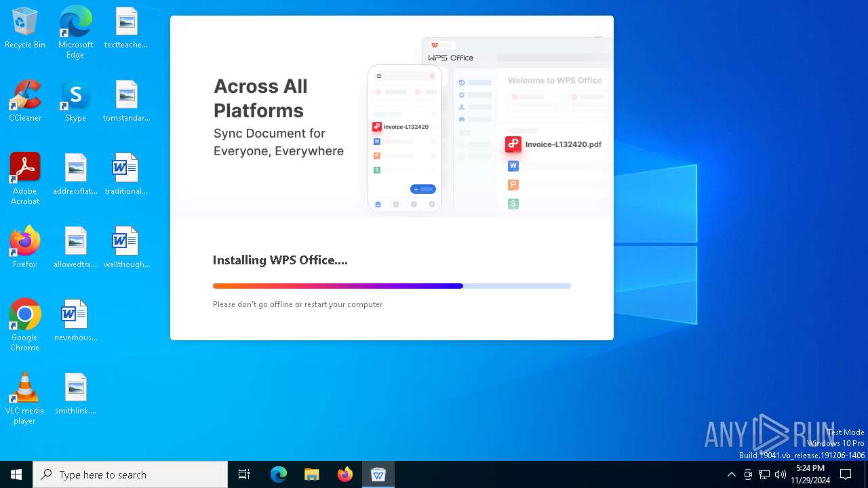
Task: Click the WPS installation progress bar
Action: click(x=392, y=286)
